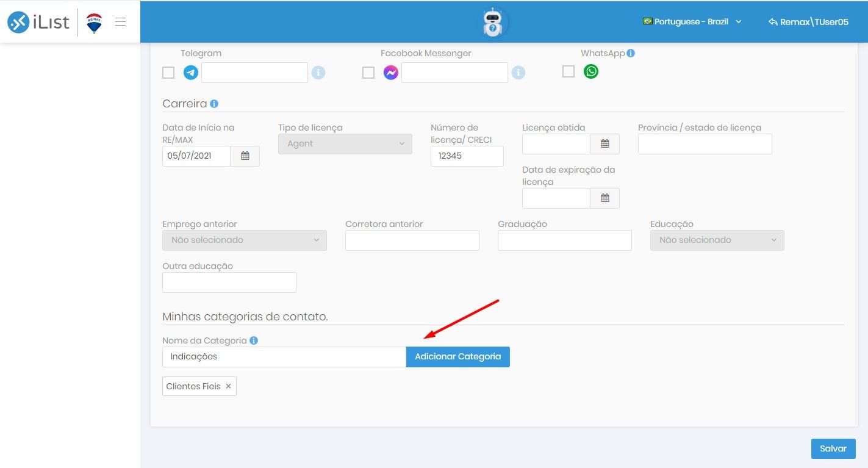Viewport: 868px width, 468px height.
Task: Click the Facebook Messenger input field
Action: tap(455, 73)
